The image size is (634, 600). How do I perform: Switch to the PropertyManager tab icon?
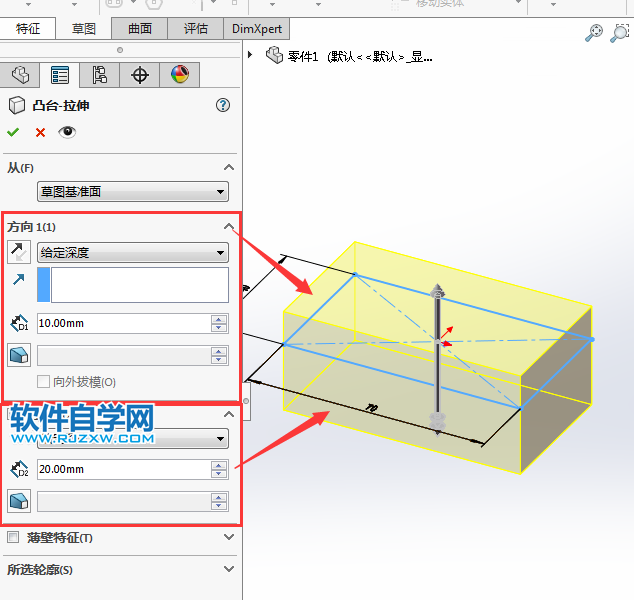click(60, 75)
